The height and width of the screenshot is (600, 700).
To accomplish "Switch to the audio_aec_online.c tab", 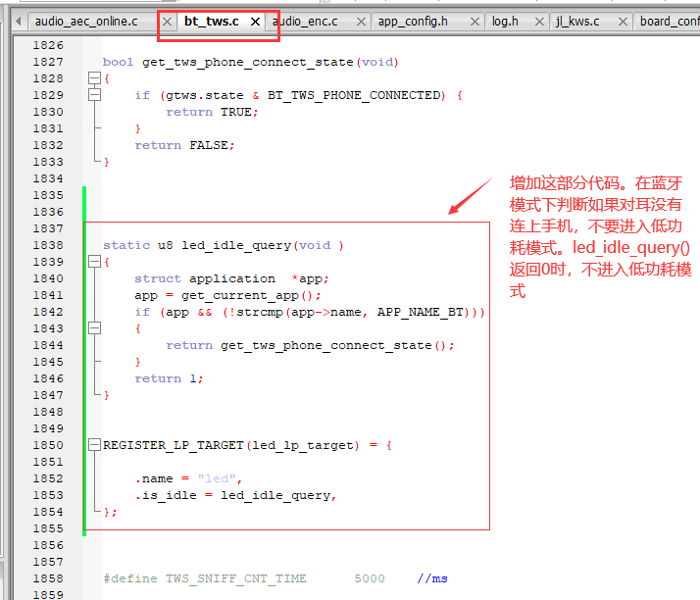I will pos(86,22).
